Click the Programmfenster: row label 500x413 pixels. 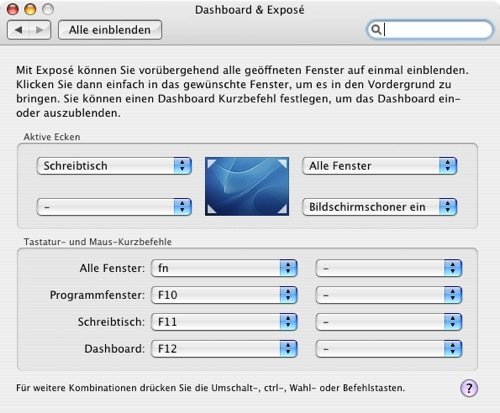click(97, 295)
